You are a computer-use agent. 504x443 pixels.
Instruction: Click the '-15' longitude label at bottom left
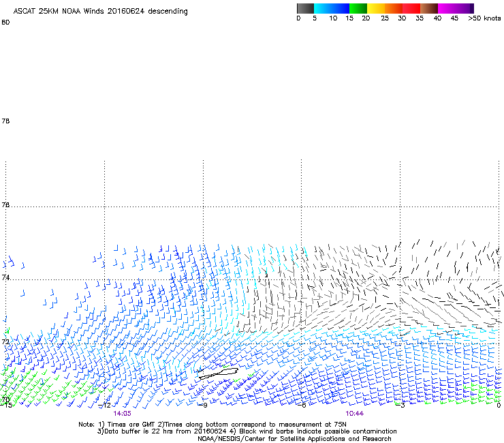(6, 406)
